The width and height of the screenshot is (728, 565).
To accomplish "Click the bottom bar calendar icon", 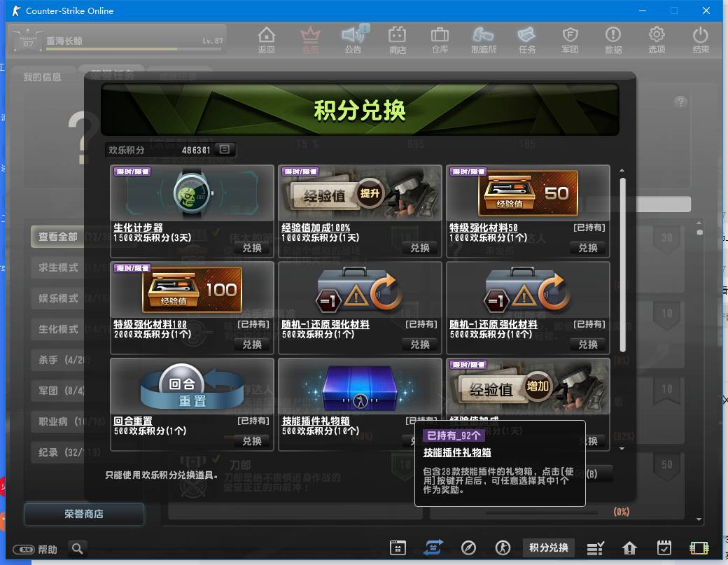I will (398, 547).
